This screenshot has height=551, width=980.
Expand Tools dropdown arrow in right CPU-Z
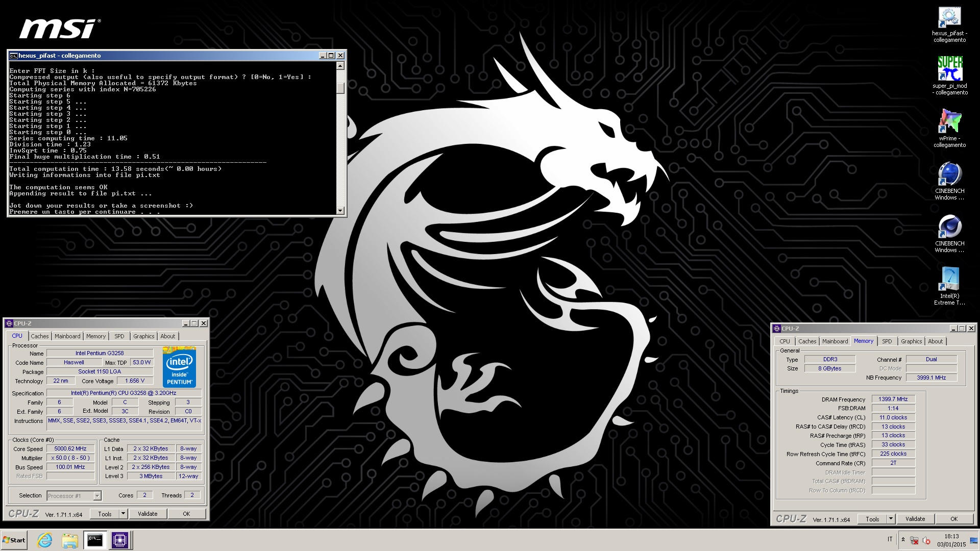tap(891, 519)
